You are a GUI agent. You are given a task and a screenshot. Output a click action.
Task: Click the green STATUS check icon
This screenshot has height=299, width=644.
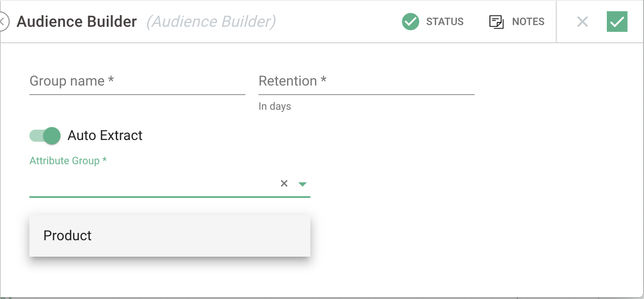pos(410,21)
